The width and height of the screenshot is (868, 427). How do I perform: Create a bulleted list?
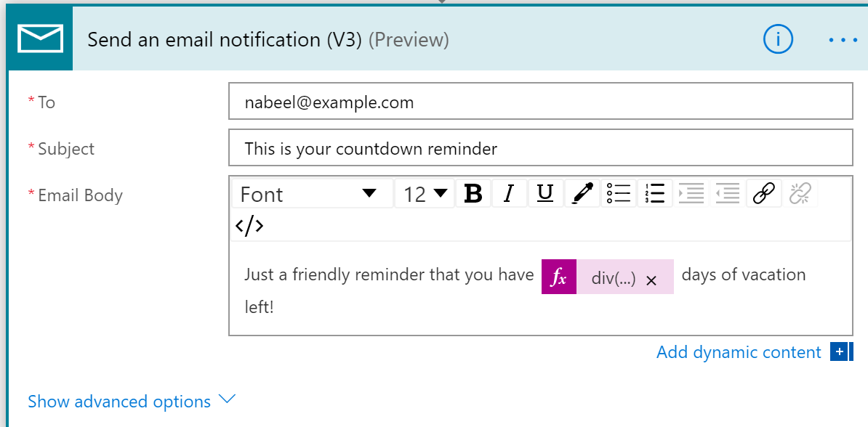[618, 193]
